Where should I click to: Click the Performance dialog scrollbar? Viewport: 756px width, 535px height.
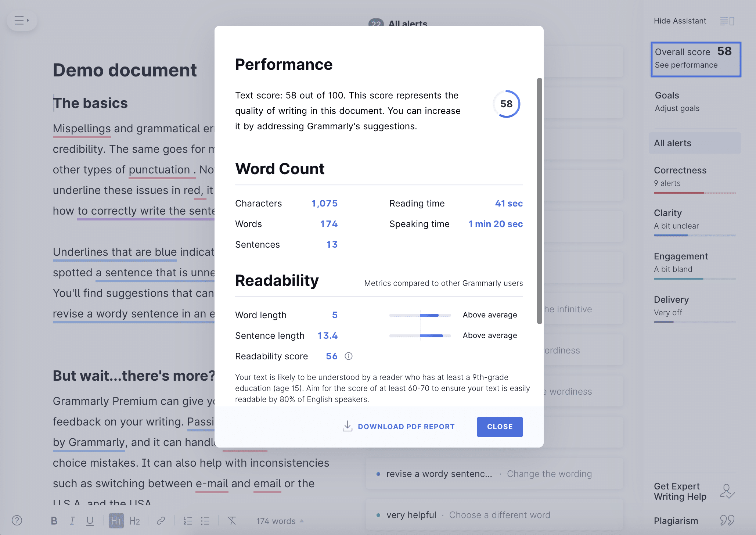[x=539, y=201]
